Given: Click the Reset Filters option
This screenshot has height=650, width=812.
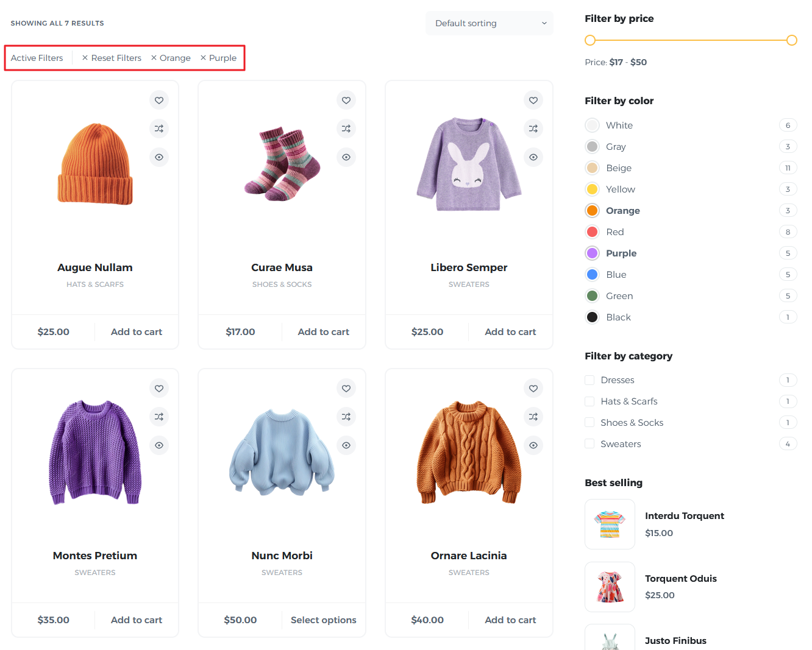Looking at the screenshot, I should 112,57.
